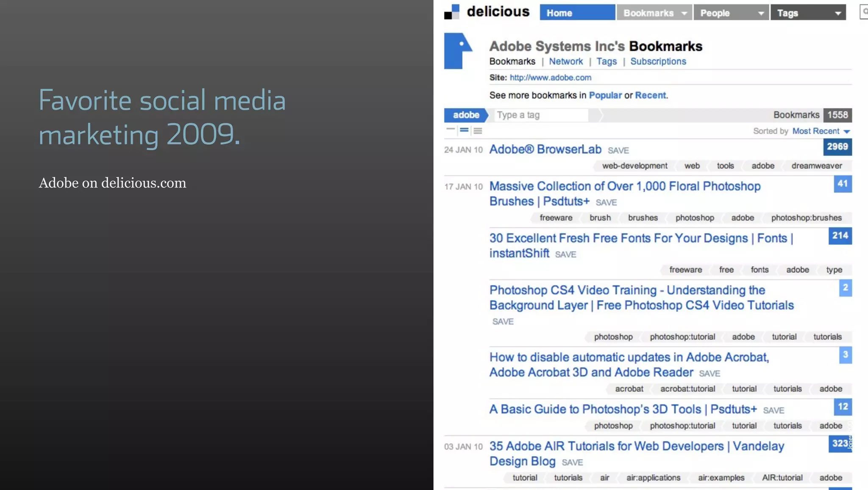Save the Adobe Acrobat updates bookmark
This screenshot has height=490, width=868.
(709, 374)
